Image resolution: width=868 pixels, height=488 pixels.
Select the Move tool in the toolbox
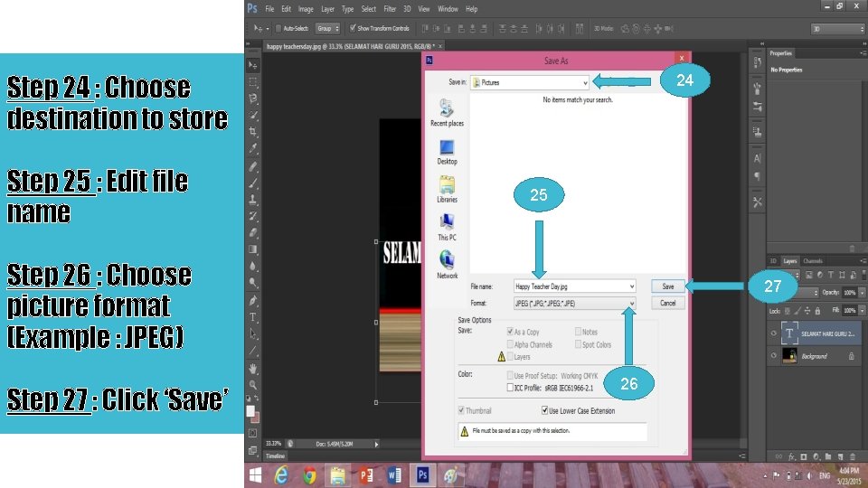(253, 65)
